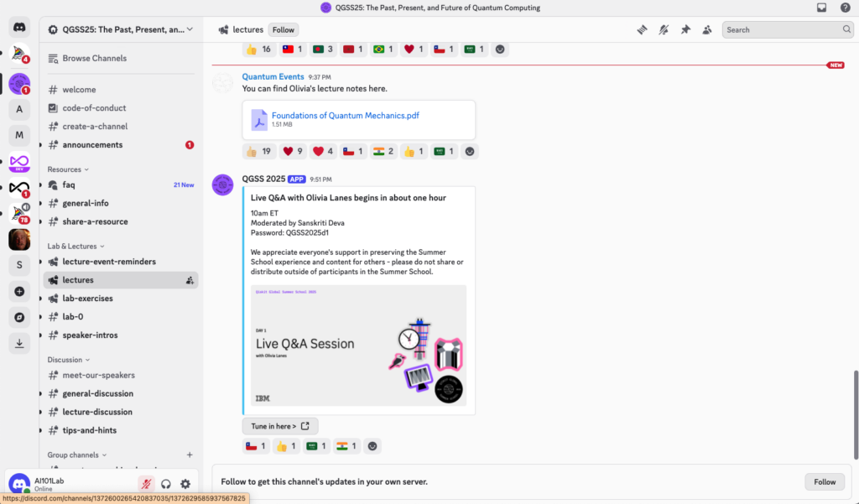Add channel plus icon beside Group channels

(190, 455)
